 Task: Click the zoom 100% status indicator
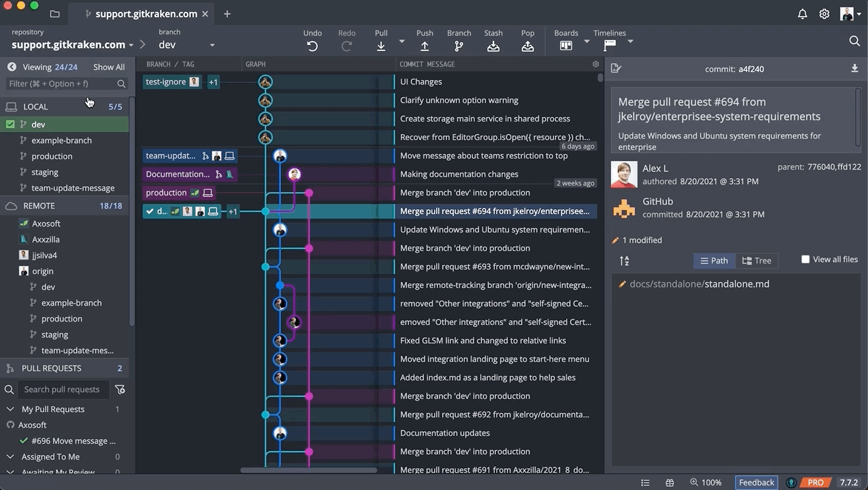pos(705,483)
